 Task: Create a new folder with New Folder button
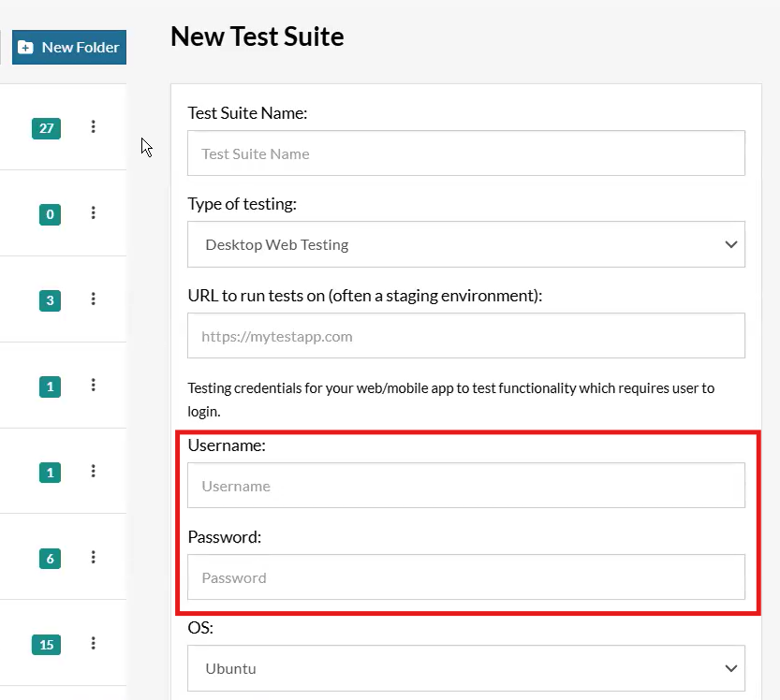coord(69,47)
